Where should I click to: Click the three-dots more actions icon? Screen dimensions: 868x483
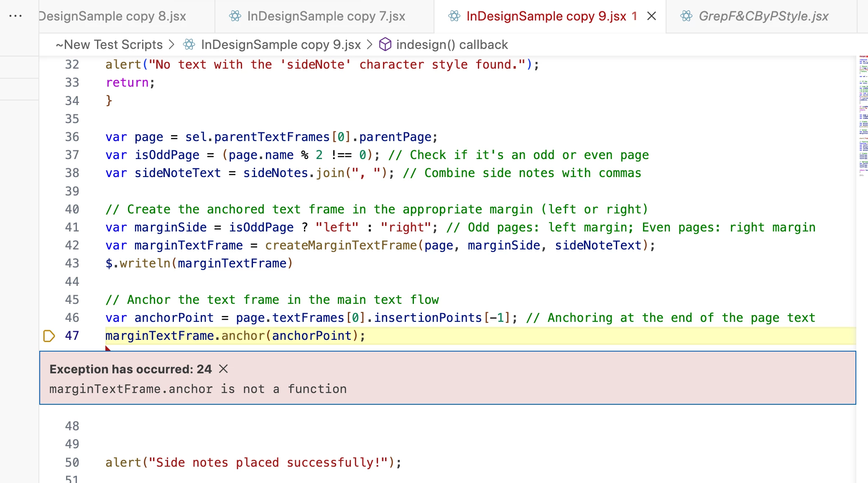[15, 16]
